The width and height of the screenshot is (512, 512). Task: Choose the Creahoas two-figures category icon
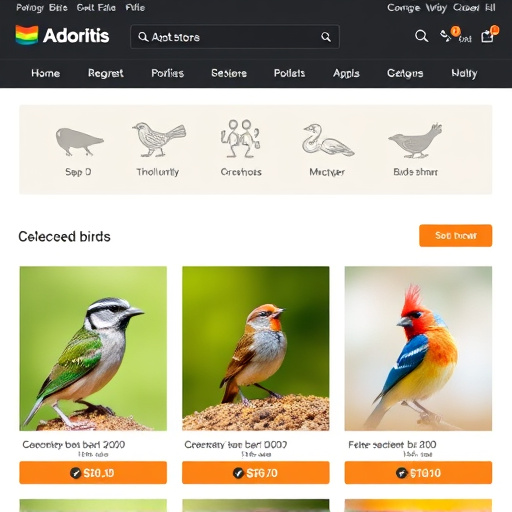(240, 138)
